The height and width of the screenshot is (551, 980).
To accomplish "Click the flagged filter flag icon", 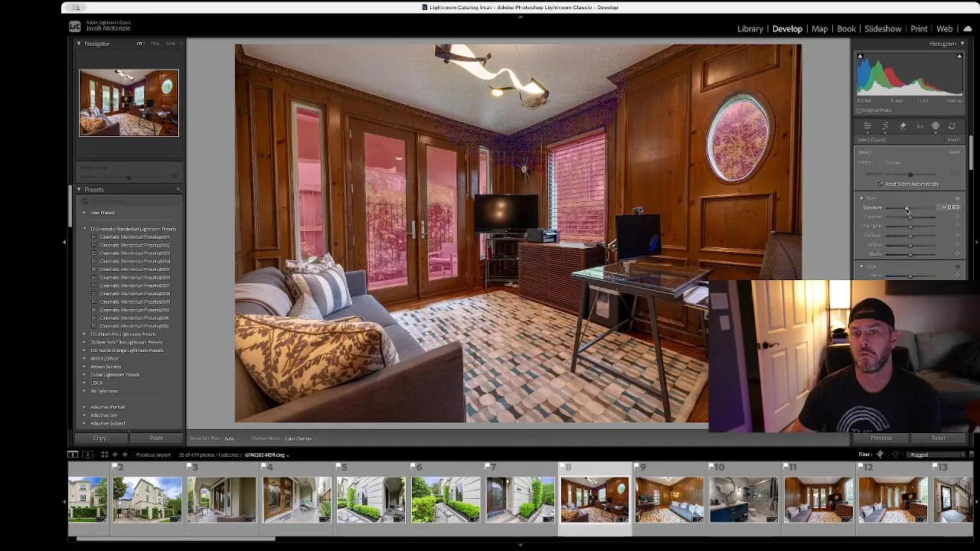I will coord(880,455).
